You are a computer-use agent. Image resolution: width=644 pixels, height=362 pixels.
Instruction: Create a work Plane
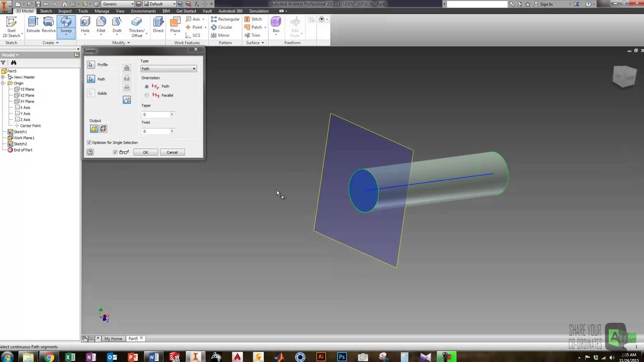click(175, 25)
